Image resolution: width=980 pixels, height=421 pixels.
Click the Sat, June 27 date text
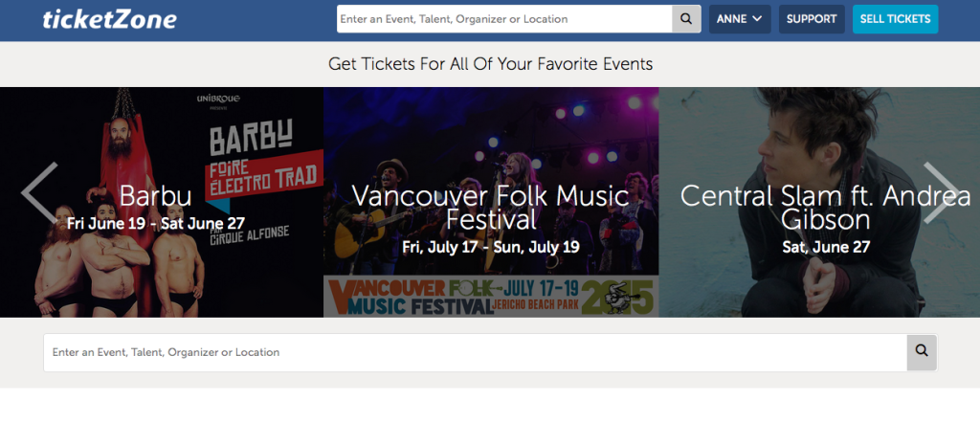pyautogui.click(x=826, y=247)
